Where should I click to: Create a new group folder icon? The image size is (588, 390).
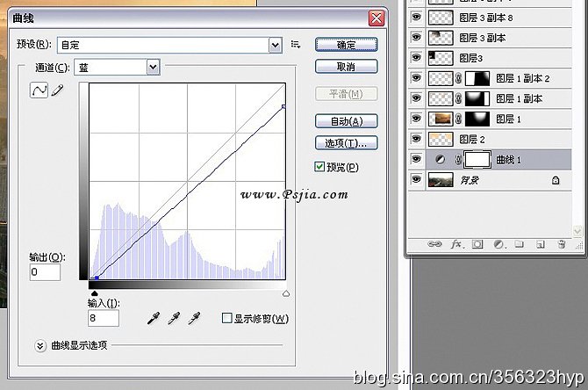[x=519, y=244]
